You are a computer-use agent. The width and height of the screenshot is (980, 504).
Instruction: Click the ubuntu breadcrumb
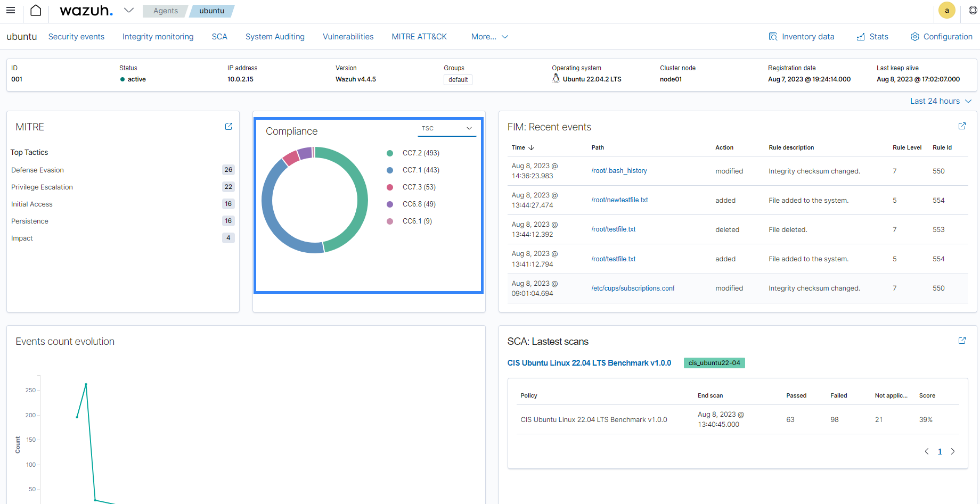coord(212,11)
